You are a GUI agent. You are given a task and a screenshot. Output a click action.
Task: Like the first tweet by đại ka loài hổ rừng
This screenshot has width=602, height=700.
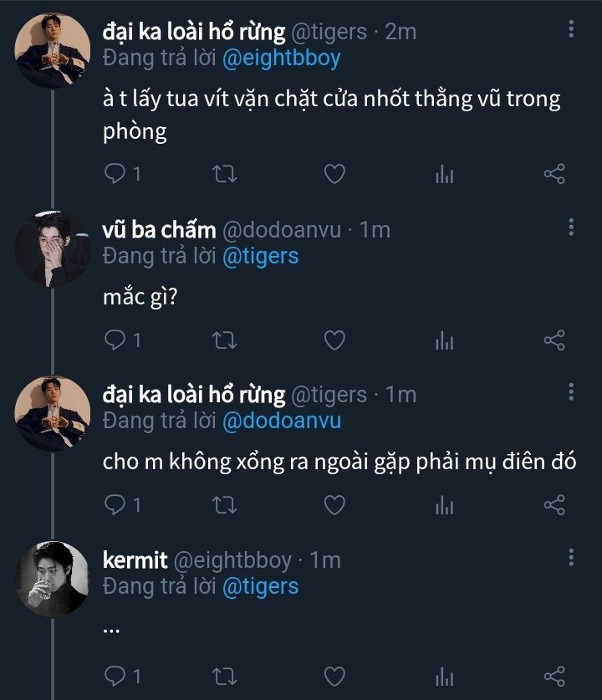pos(334,174)
